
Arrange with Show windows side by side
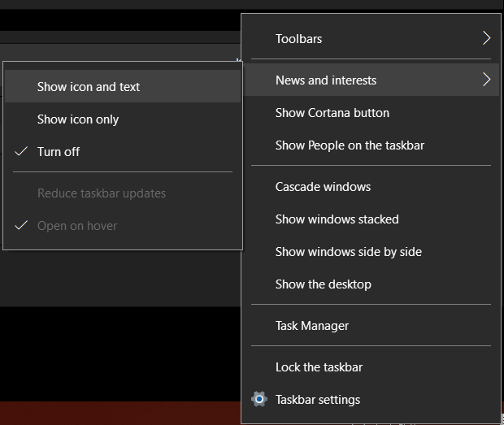[x=348, y=252]
